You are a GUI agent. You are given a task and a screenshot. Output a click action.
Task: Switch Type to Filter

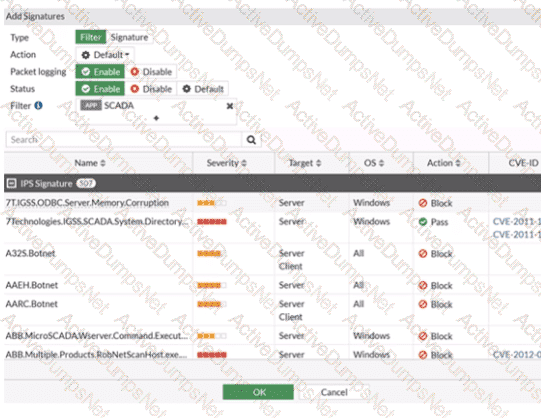point(91,37)
